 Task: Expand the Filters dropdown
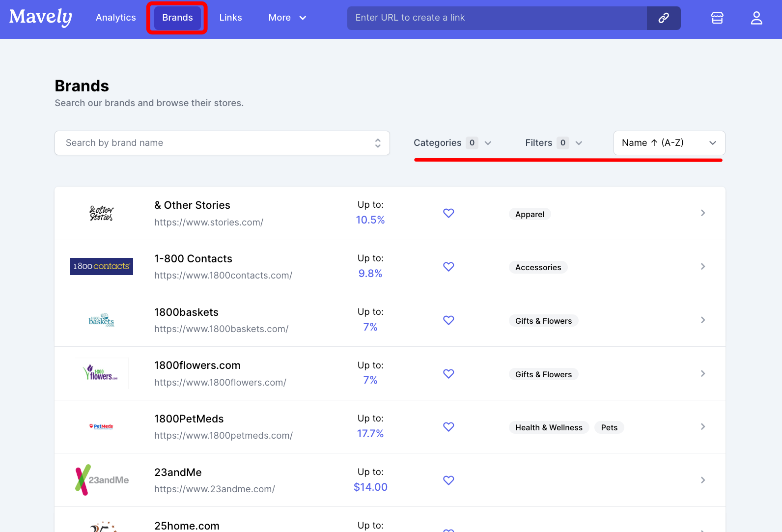click(554, 143)
